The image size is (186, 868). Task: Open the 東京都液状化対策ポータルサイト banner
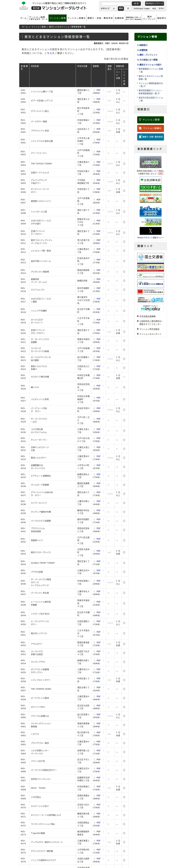click(x=150, y=211)
